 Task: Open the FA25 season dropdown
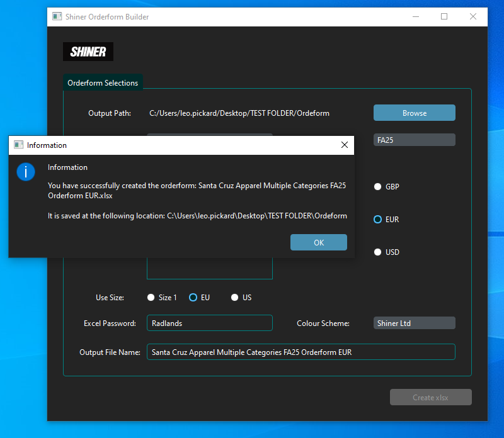click(x=414, y=140)
